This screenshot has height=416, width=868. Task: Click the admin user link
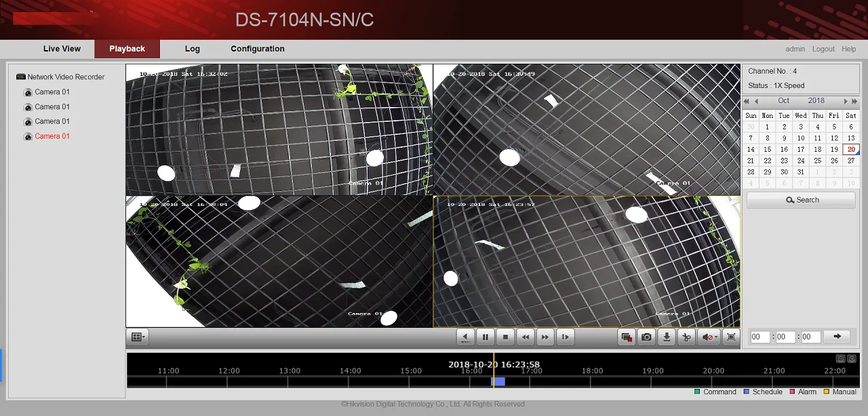(x=795, y=49)
